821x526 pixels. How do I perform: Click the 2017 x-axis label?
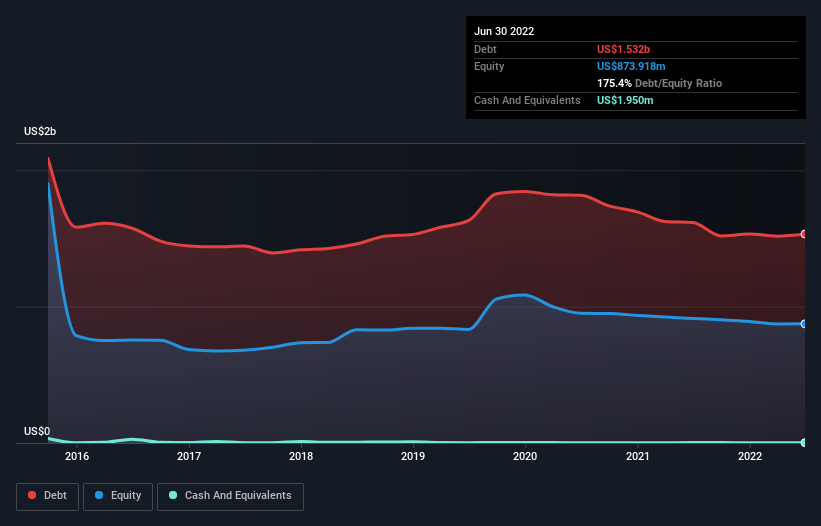point(189,456)
